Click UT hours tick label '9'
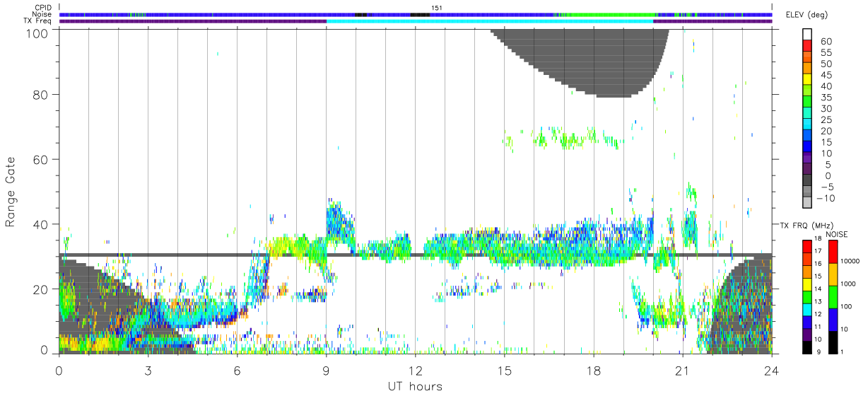This screenshot has width=868, height=401. pyautogui.click(x=326, y=371)
